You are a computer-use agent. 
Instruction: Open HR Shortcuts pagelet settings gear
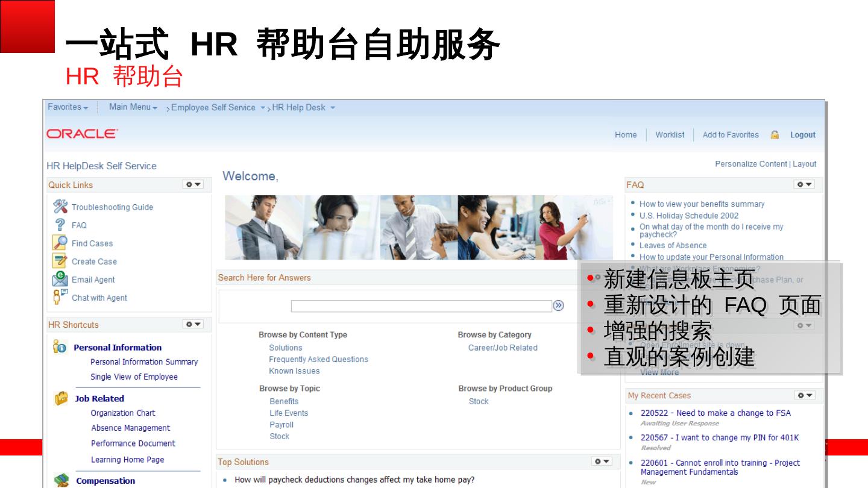click(193, 324)
